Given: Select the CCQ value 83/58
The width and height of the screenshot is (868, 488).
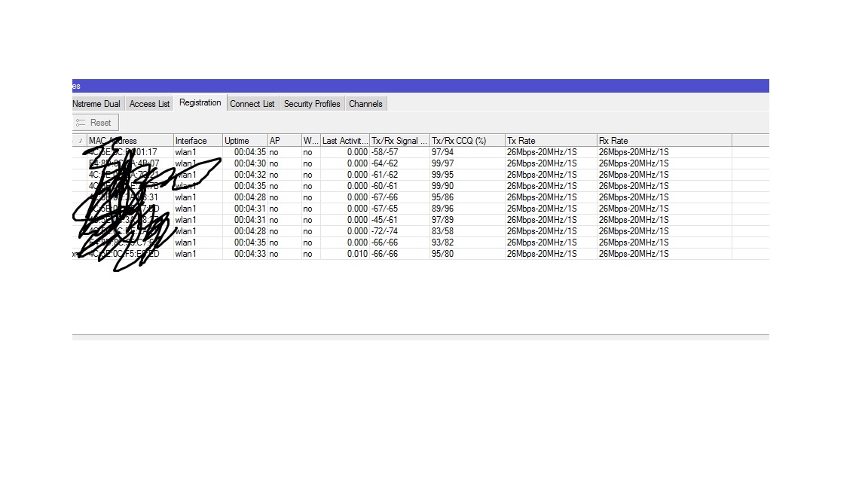Looking at the screenshot, I should (x=442, y=231).
